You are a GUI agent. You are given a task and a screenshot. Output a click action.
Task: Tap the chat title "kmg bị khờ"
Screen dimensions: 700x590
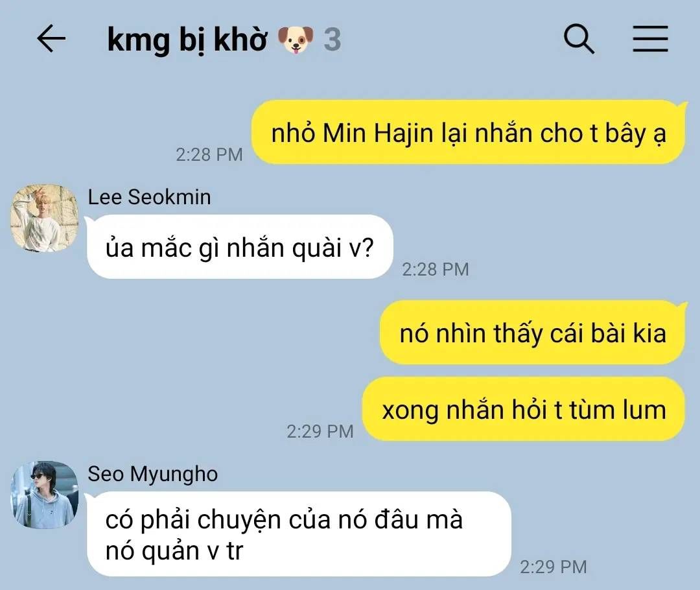pyautogui.click(x=187, y=40)
